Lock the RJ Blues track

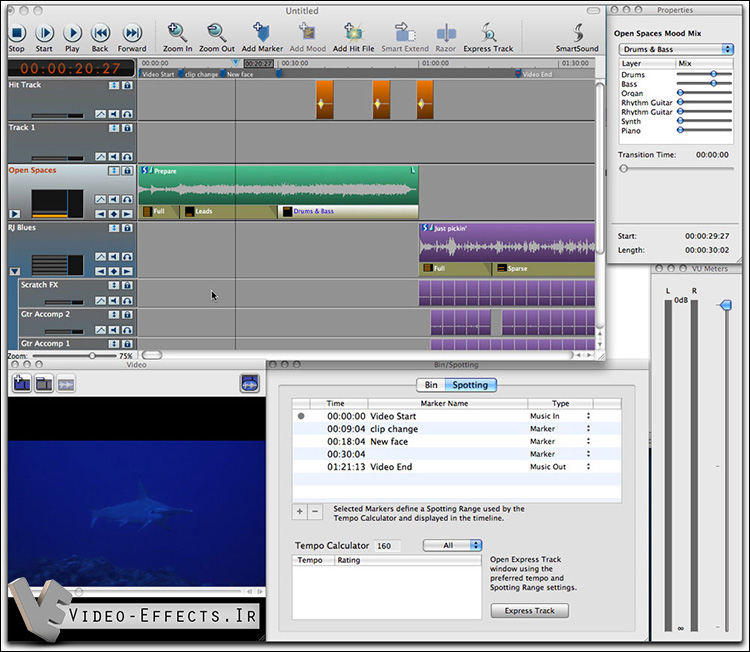[127, 228]
